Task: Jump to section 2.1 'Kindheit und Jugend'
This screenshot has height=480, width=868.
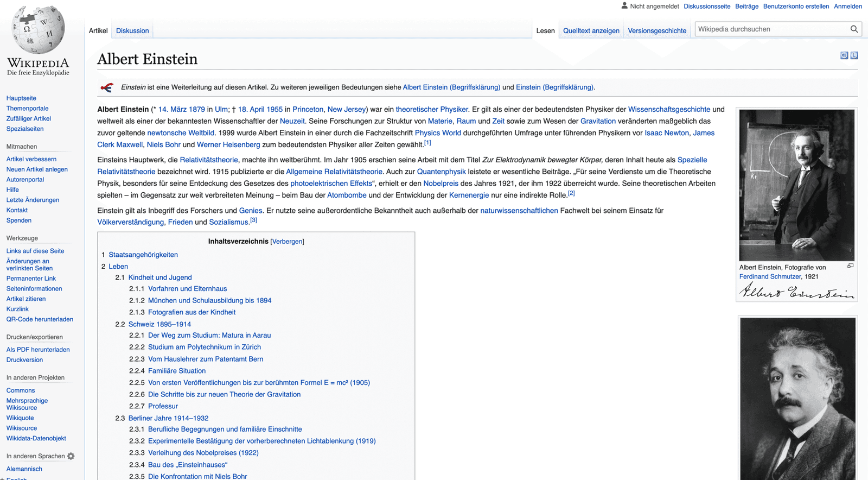Action: [x=160, y=277]
